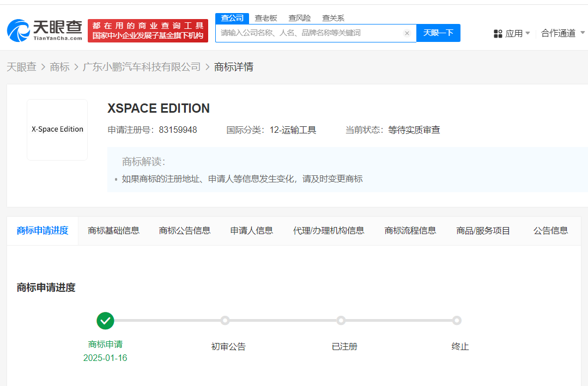Image resolution: width=588 pixels, height=386 pixels.
Task: Click the X-Space Edition trademark image
Action: pyautogui.click(x=57, y=130)
